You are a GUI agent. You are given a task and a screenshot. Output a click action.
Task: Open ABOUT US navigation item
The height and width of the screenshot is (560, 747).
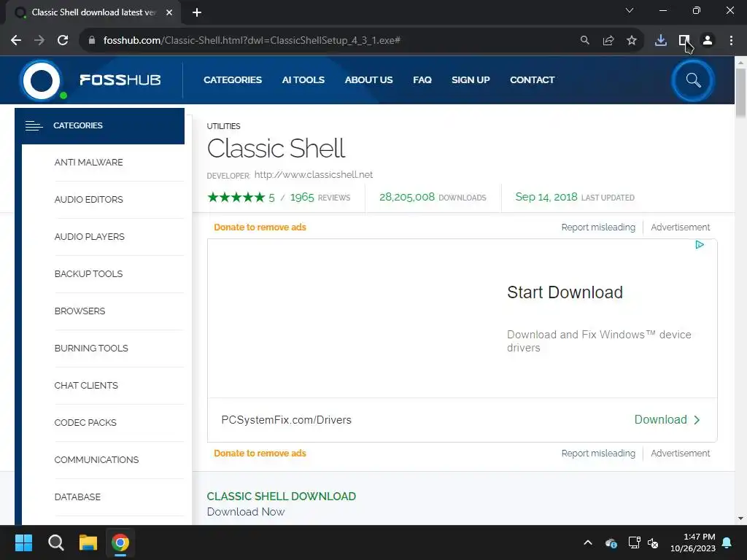tap(368, 80)
